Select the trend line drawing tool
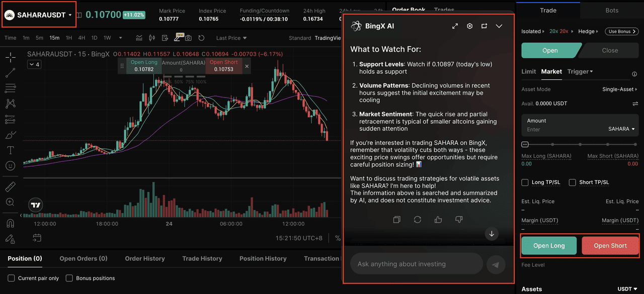Image resolution: width=644 pixels, height=294 pixels. (10, 73)
